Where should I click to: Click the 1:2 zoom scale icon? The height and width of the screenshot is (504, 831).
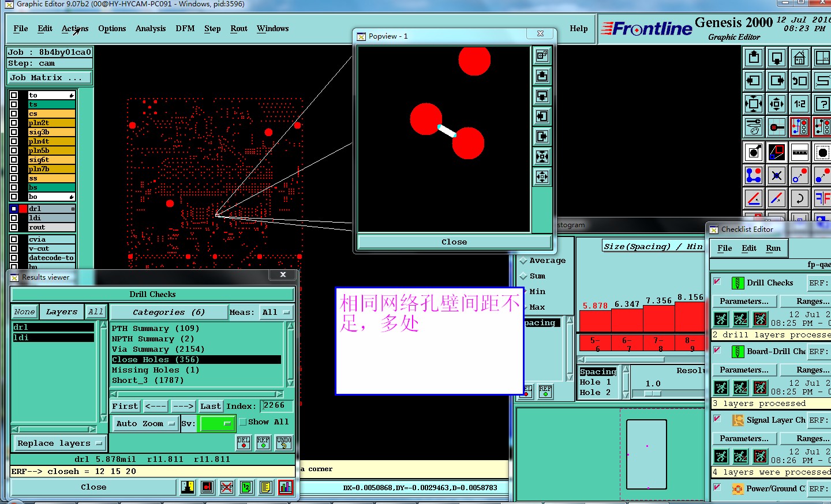point(799,104)
